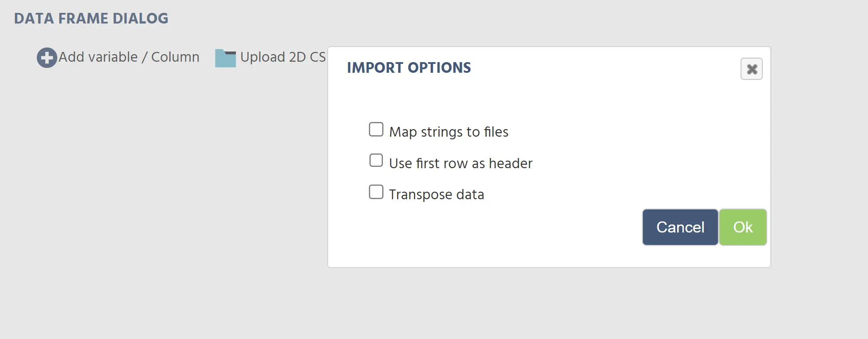This screenshot has width=868, height=339.
Task: Click the Use first row as header label
Action: coord(460,163)
